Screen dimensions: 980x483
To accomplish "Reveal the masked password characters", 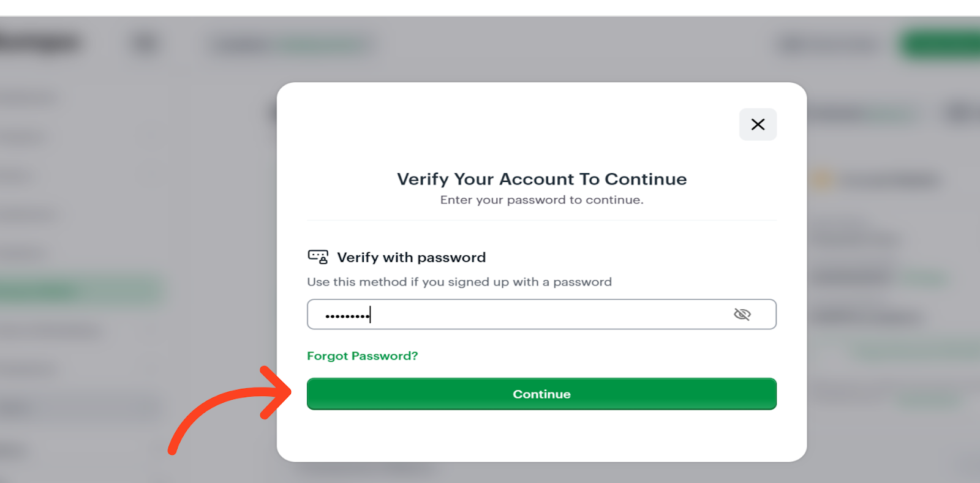I will pos(742,314).
